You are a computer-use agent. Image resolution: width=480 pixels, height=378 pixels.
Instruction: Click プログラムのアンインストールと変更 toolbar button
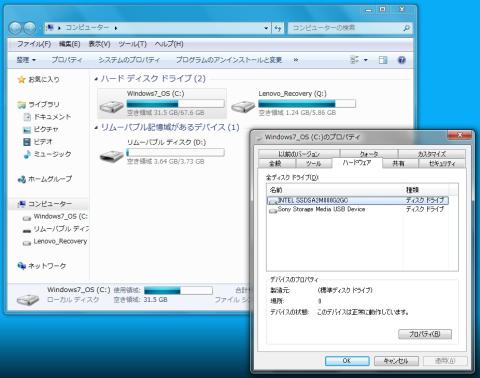229,60
